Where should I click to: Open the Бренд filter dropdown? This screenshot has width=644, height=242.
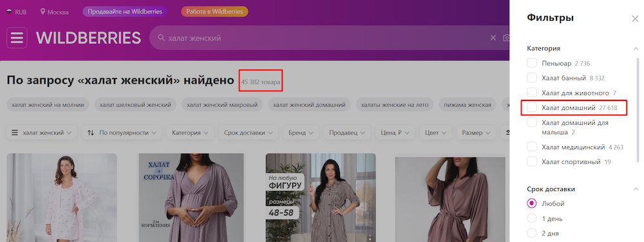point(301,133)
